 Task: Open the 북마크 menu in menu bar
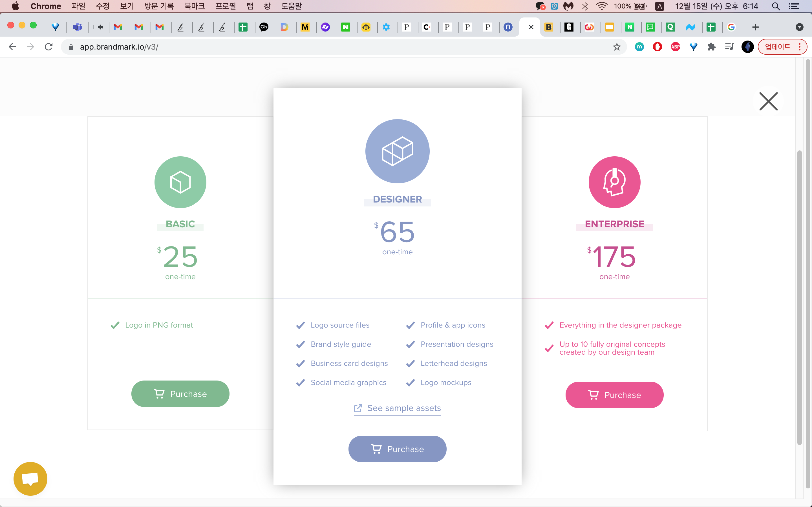(194, 6)
